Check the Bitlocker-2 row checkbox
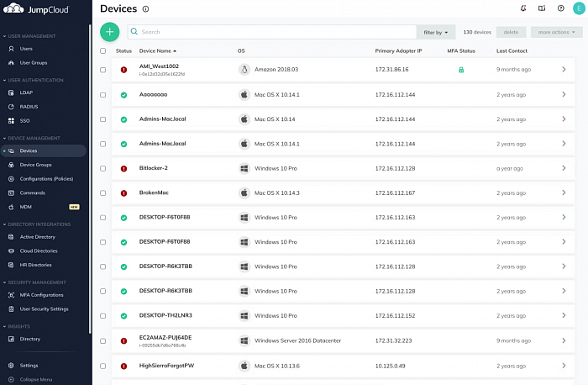The image size is (588, 385). [103, 168]
